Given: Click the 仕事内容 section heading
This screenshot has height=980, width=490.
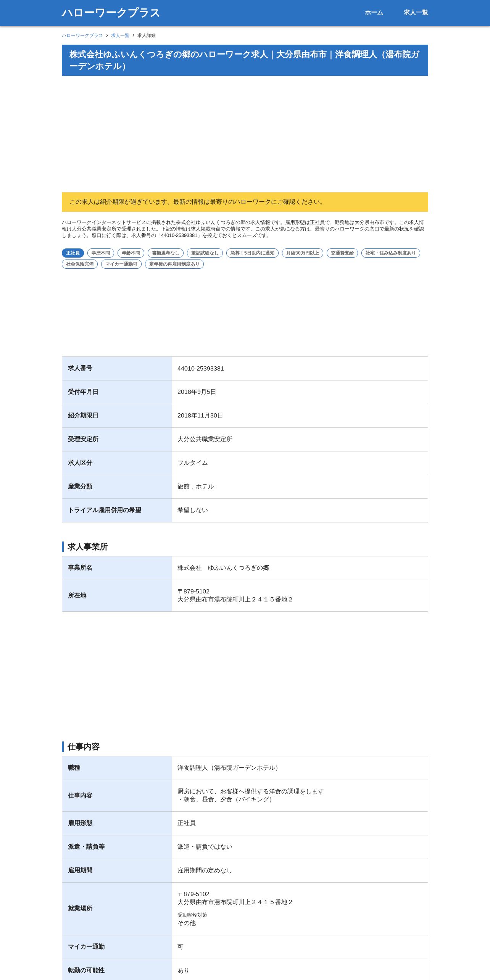Looking at the screenshot, I should point(84,747).
